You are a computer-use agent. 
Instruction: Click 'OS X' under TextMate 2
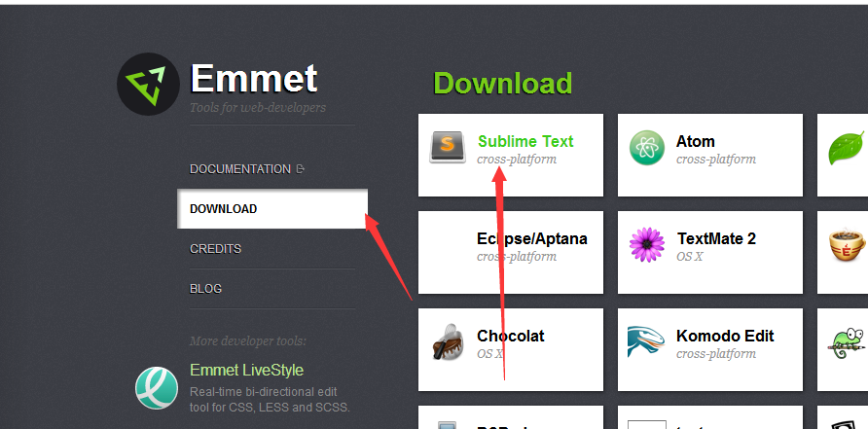[x=689, y=257]
